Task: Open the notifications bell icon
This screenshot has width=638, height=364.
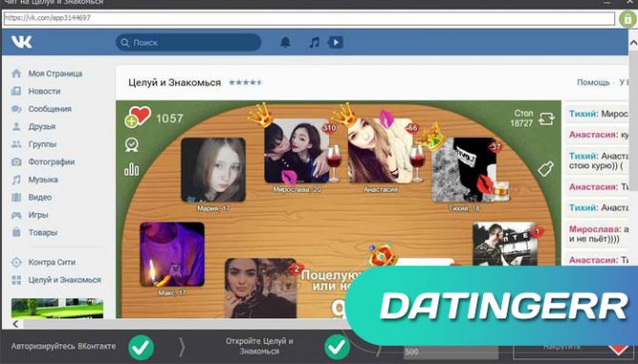Action: 285,43
